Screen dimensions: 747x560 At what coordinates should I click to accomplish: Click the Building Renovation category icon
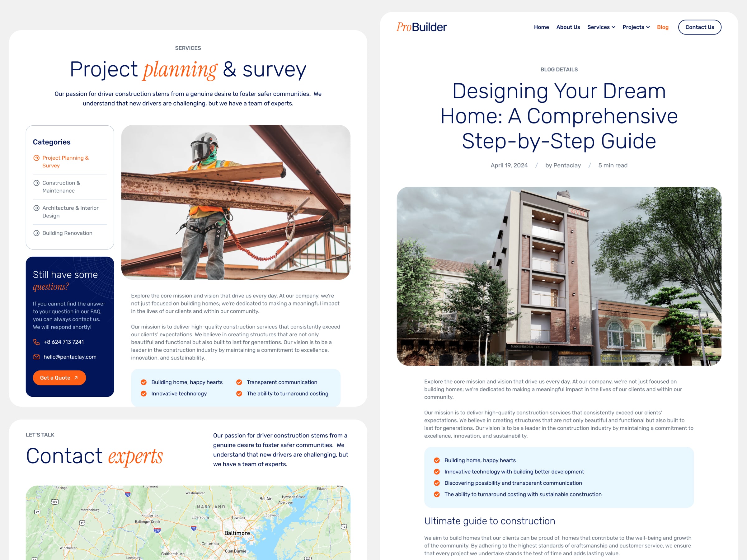(35, 233)
